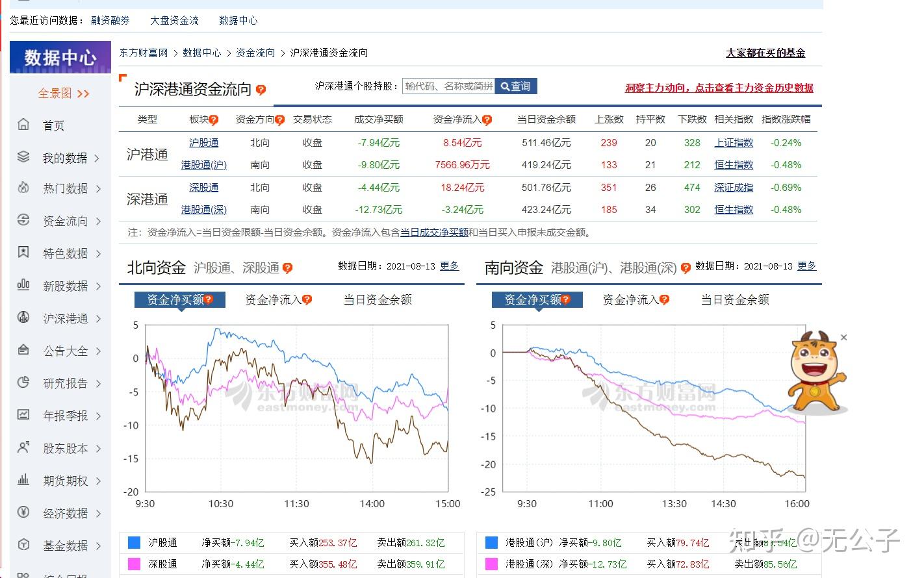Open 深股通 link in table
Viewport: 924px width, 578px height.
click(203, 187)
